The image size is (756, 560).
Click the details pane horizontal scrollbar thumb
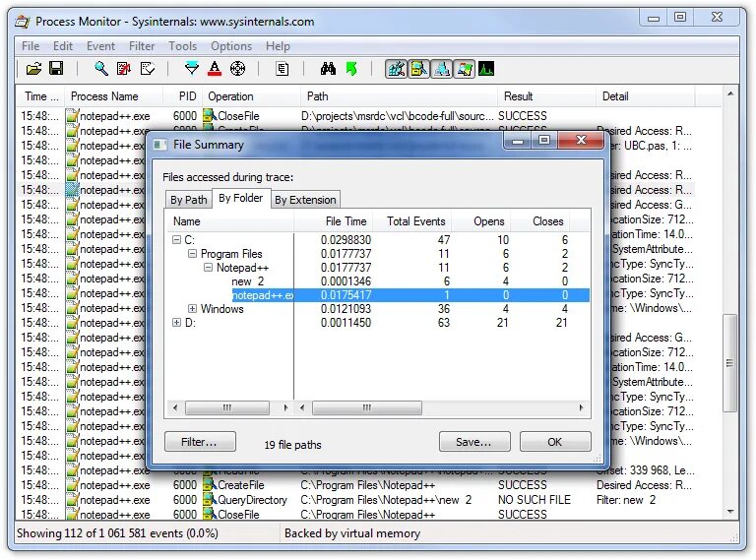coord(367,407)
